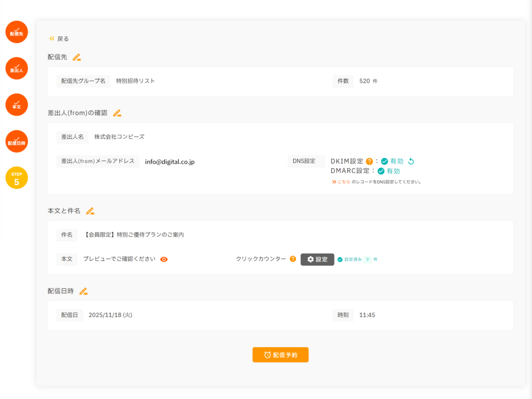The width and height of the screenshot is (532, 399).
Task: Edit the 差出人(from)の確認 section
Action: pyautogui.click(x=117, y=113)
